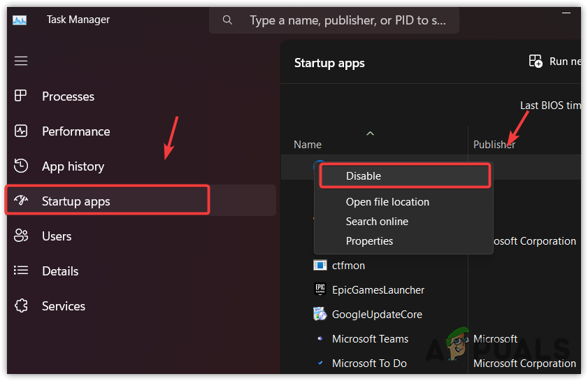The width and height of the screenshot is (588, 381).
Task: Sort by the Name column header
Action: pos(308,145)
